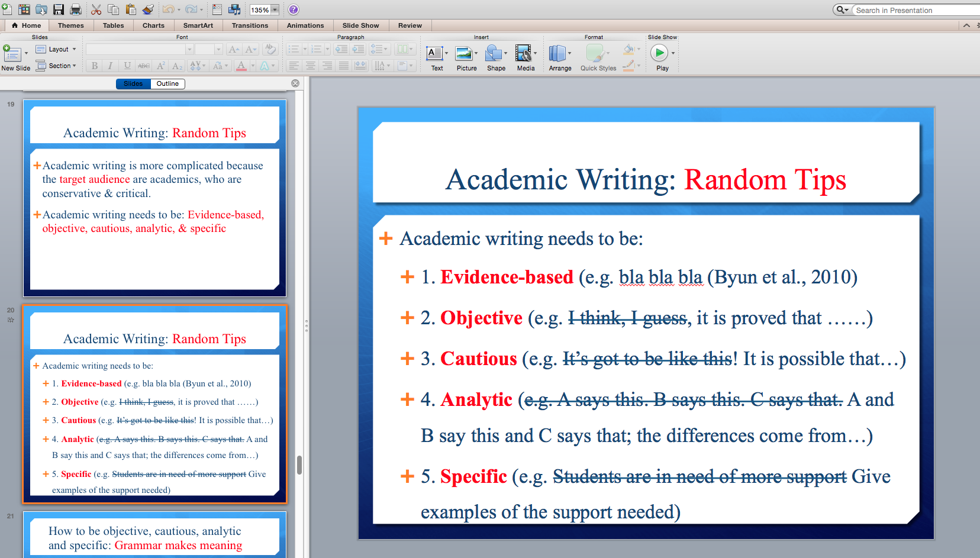This screenshot has width=980, height=558.
Task: Click the Line color pencil icon
Action: 628,66
